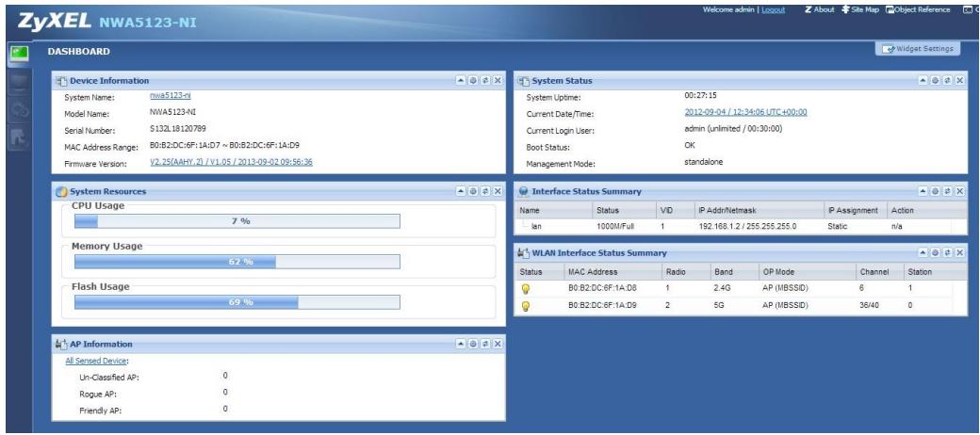
Task: Refresh the System Status widget now
Action: tap(948, 81)
